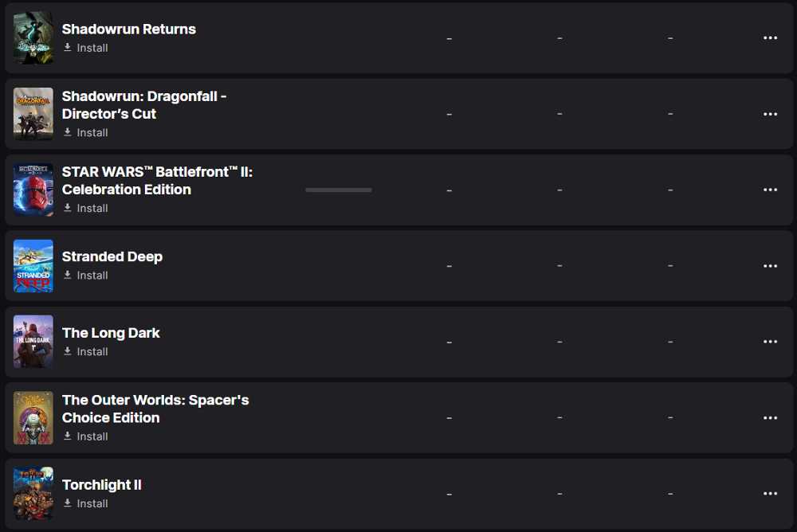Select the Shadowrun Returns cover thumbnail

33,37
